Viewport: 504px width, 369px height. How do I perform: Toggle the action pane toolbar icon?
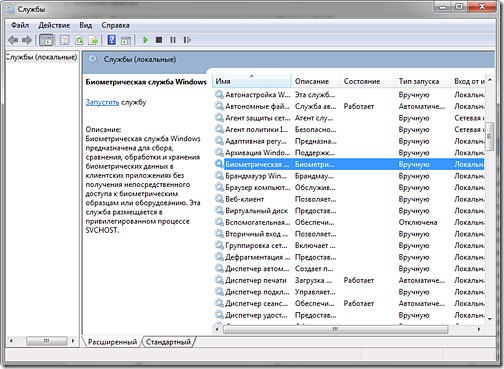[x=126, y=40]
